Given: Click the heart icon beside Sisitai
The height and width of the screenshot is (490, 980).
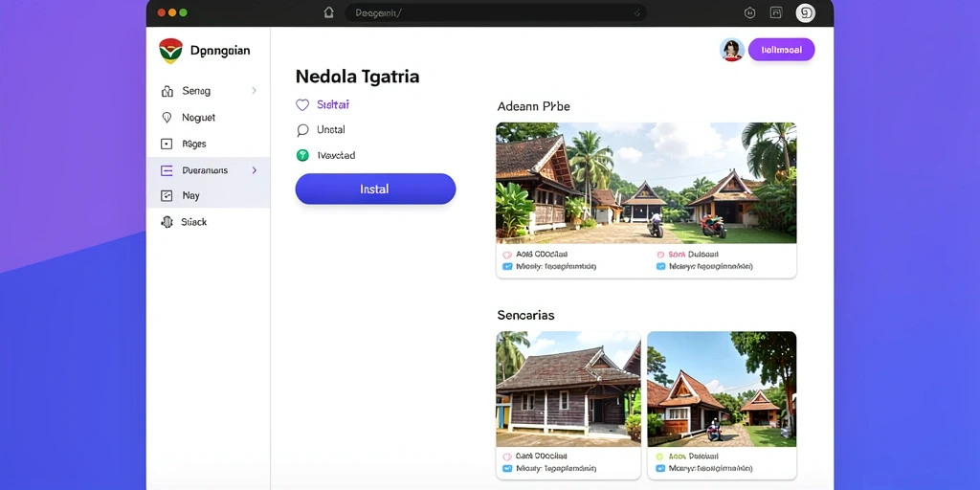Looking at the screenshot, I should tap(302, 105).
